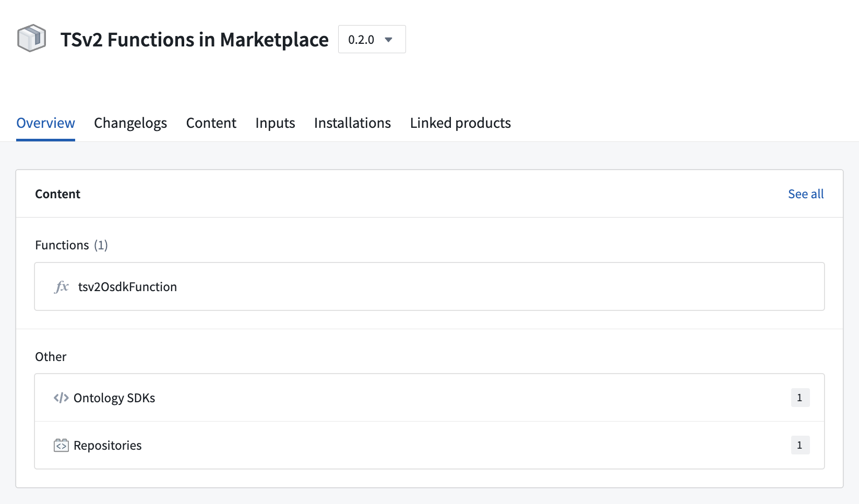
Task: Open the Content tab
Action: pos(211,123)
